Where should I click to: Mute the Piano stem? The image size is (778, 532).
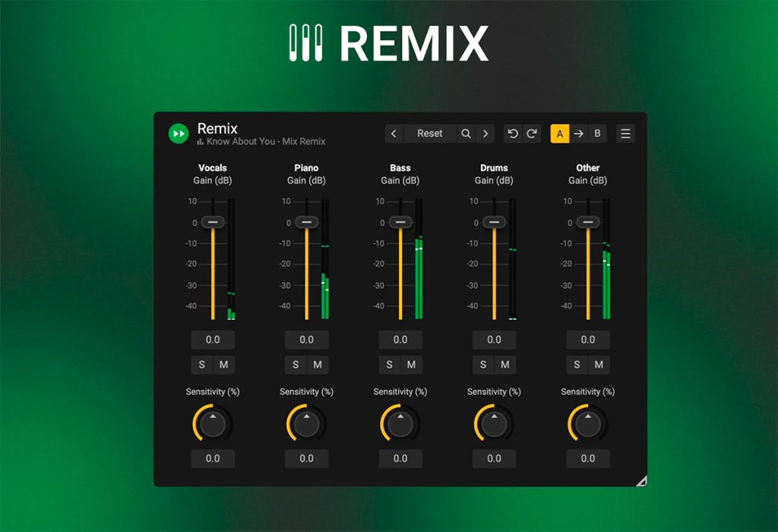pyautogui.click(x=318, y=365)
